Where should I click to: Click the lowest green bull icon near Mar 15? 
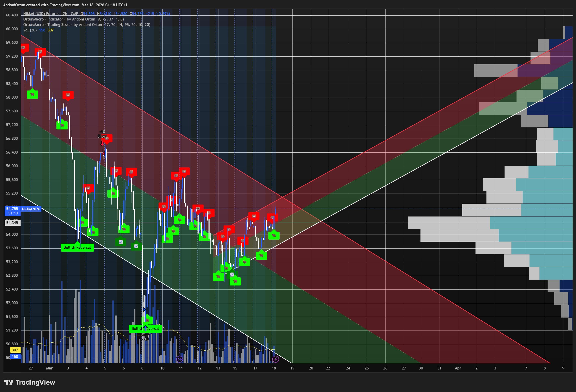click(235, 281)
